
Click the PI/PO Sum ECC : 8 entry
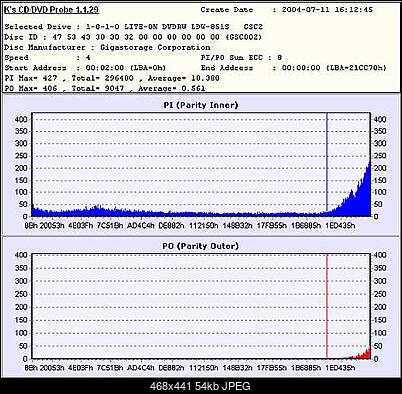click(242, 58)
